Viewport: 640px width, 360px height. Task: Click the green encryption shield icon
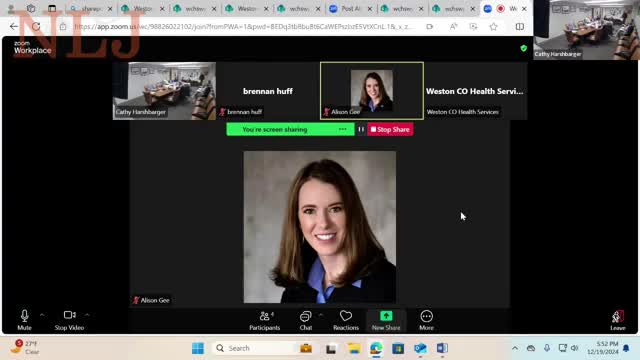[524, 48]
